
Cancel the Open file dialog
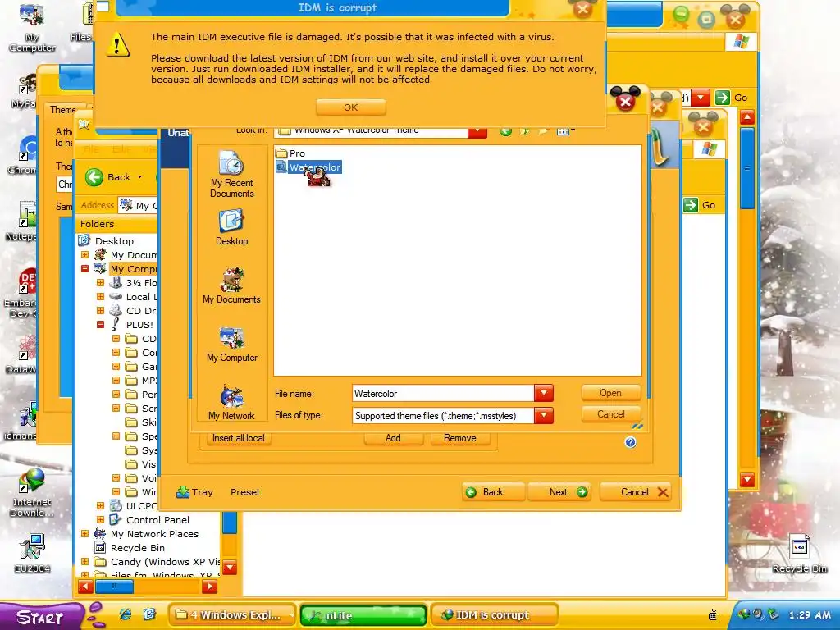point(610,414)
